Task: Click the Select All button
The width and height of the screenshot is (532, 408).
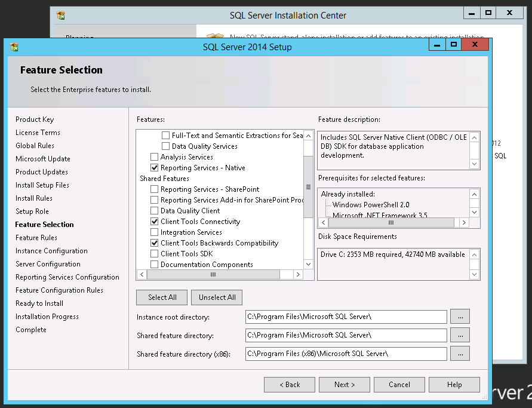Action: point(162,297)
